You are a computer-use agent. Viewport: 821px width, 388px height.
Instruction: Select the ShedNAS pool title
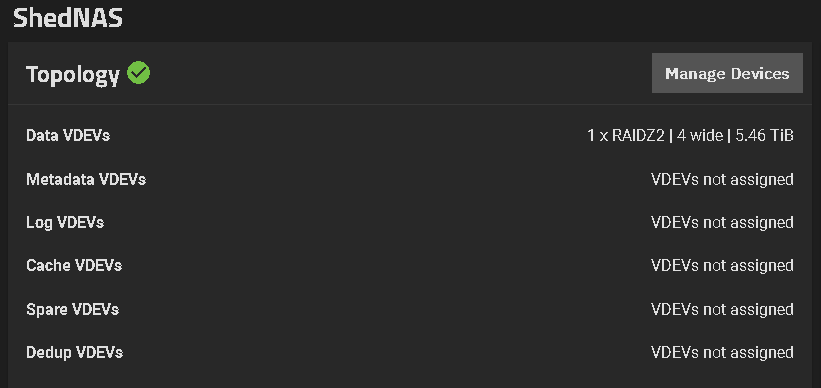coord(68,18)
